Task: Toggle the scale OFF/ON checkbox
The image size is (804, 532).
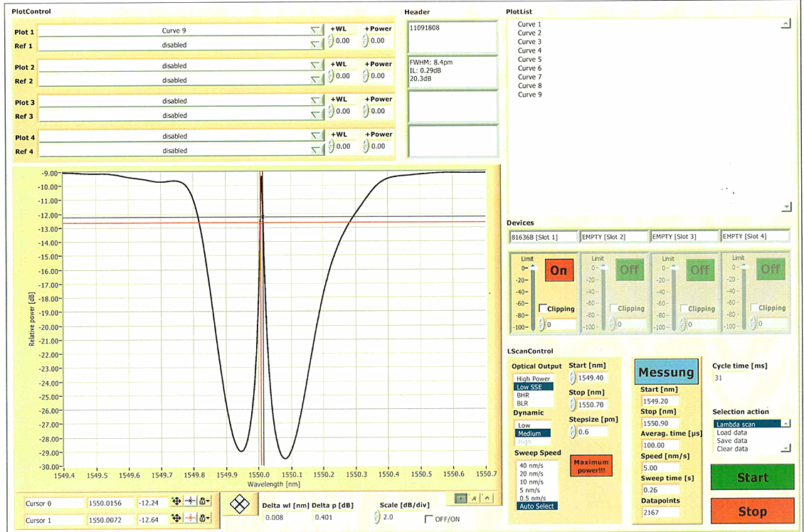Action: coord(428,519)
